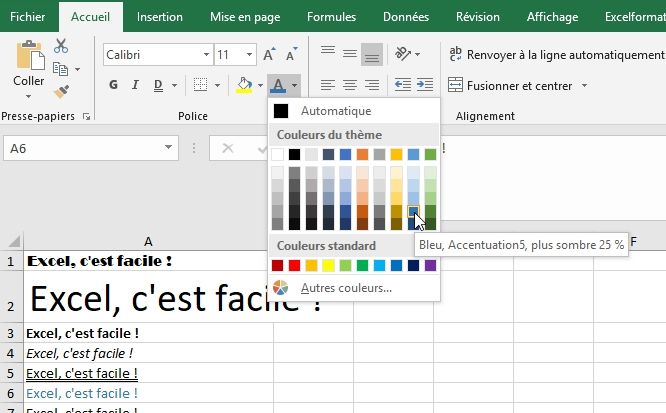
Task: Switch to the Affichage tab
Action: pyautogui.click(x=552, y=17)
